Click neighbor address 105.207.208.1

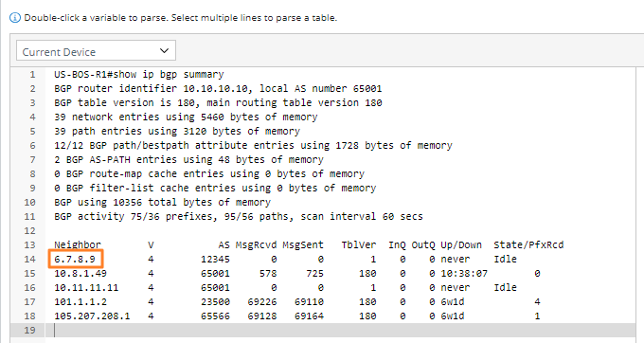92,316
